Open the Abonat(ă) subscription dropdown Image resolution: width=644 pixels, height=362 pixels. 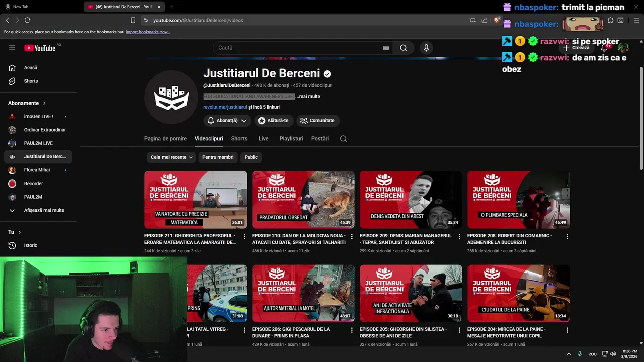pos(227,121)
